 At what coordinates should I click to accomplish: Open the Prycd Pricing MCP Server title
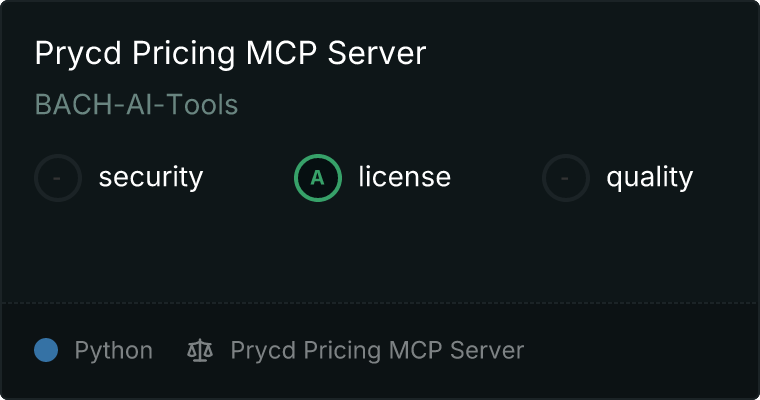pyautogui.click(x=230, y=53)
